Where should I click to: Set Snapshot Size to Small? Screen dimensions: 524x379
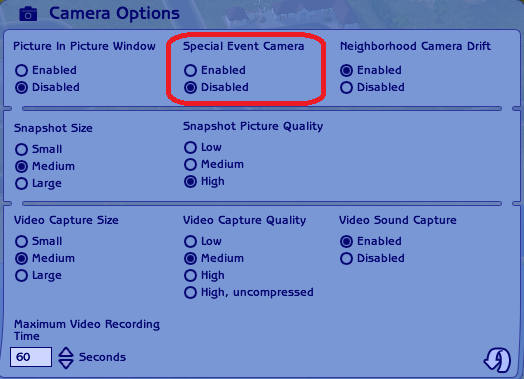[x=21, y=149]
